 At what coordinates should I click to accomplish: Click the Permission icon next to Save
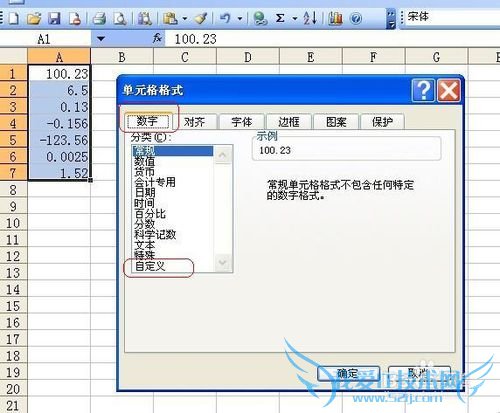coord(75,18)
